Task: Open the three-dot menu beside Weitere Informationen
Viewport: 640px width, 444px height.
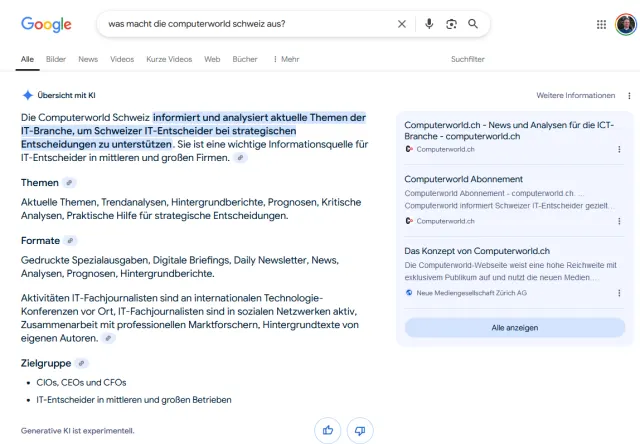Action: click(629, 95)
